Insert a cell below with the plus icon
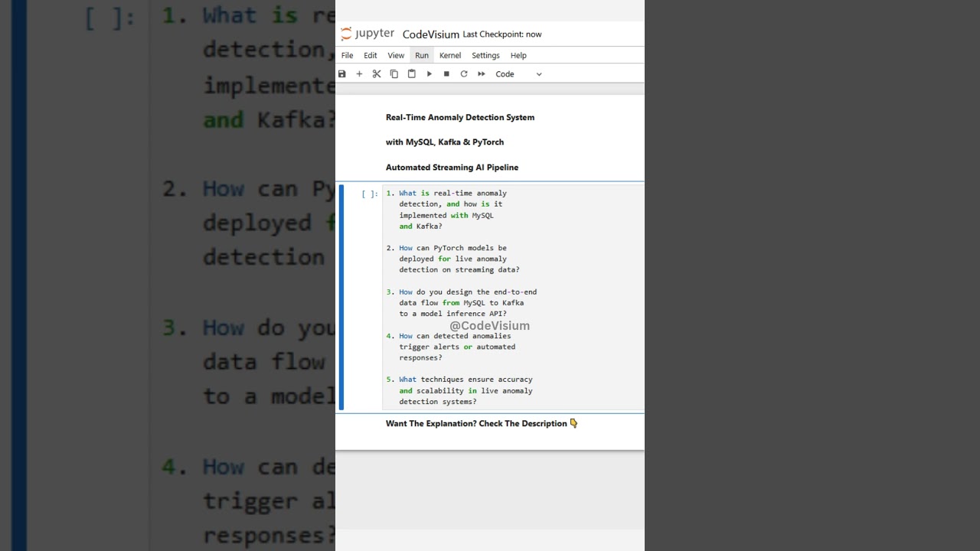Screen dimensions: 980x551 [x=359, y=74]
